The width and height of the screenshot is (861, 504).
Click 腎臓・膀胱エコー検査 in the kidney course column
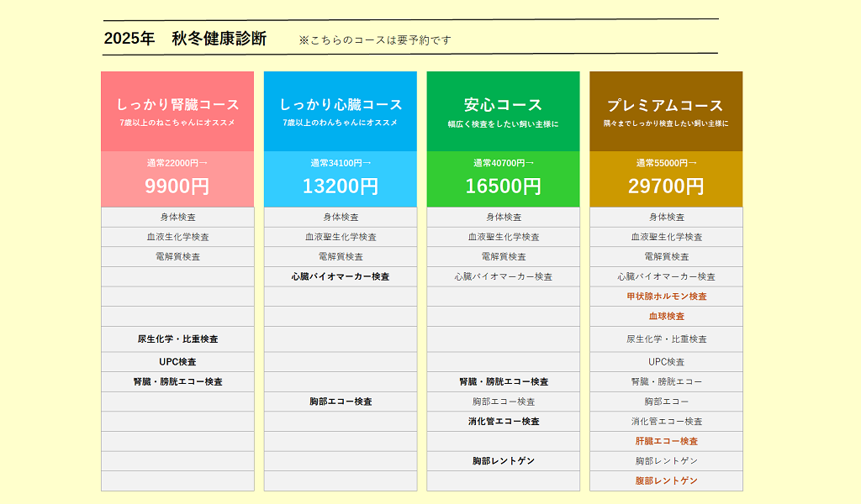(x=177, y=382)
